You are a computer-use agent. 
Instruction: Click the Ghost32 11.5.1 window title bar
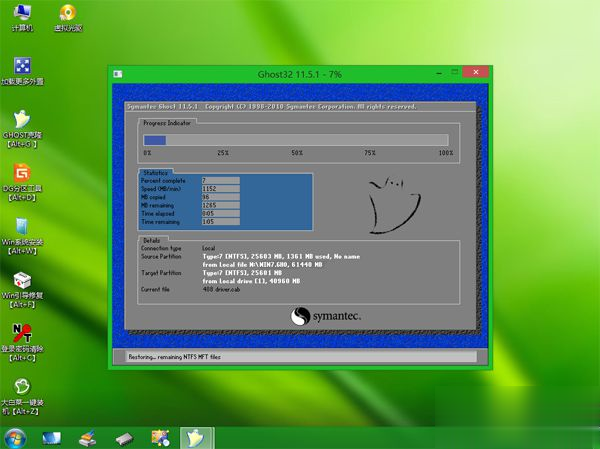tap(300, 74)
